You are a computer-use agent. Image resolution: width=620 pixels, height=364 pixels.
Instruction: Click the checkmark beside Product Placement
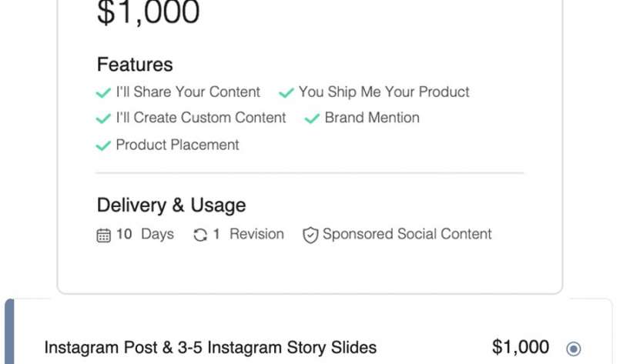[x=103, y=146]
